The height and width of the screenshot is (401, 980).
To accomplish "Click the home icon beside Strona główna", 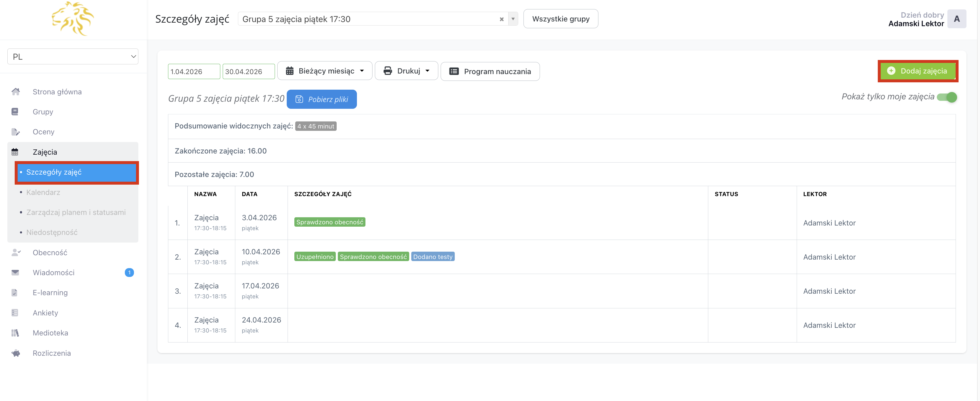I will click(x=16, y=91).
